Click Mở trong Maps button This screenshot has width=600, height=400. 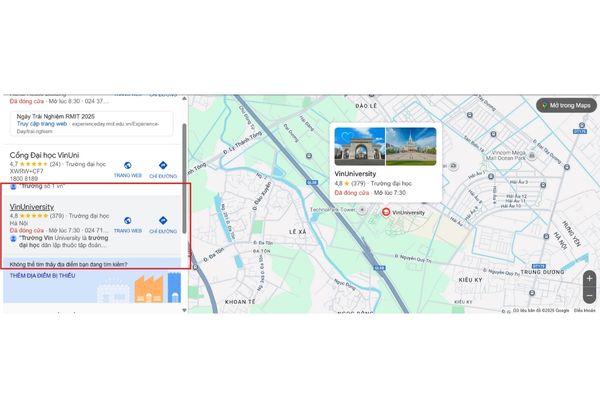[566, 105]
